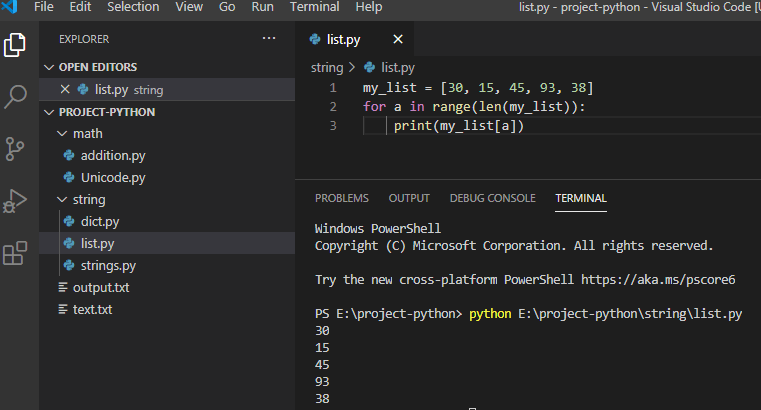Select the Terminal panel tab
The width and height of the screenshot is (761, 410).
click(x=581, y=198)
